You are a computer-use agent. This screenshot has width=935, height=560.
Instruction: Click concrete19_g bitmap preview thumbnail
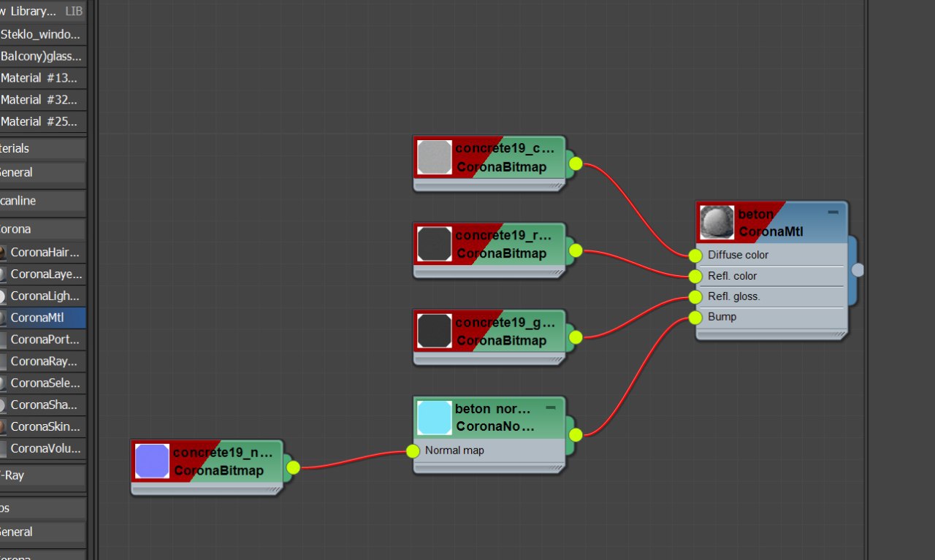pyautogui.click(x=435, y=331)
